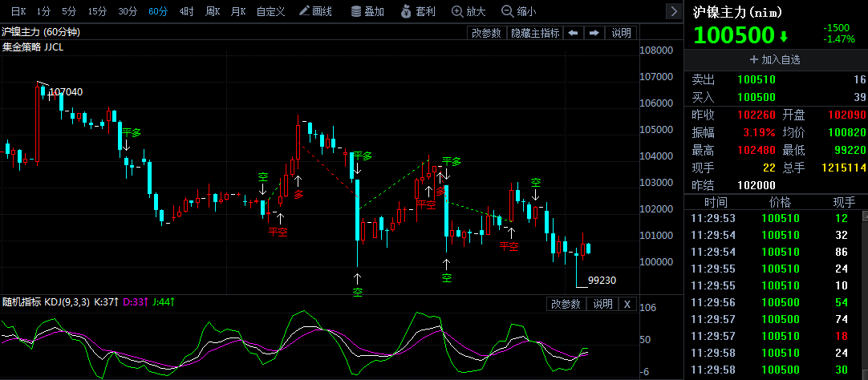Select the 30分 timeframe
The width and height of the screenshot is (868, 380).
[x=128, y=11]
